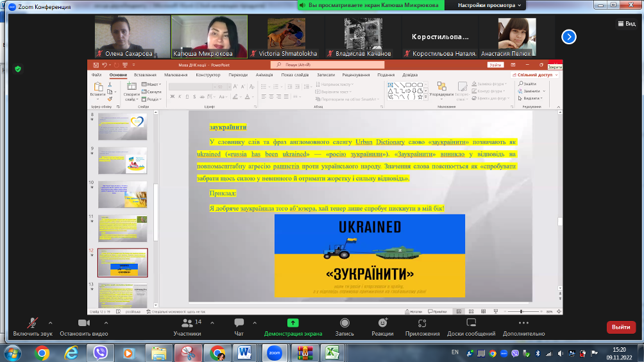The height and width of the screenshot is (362, 644).
Task: Click the Вид view layout button
Action: tap(626, 23)
